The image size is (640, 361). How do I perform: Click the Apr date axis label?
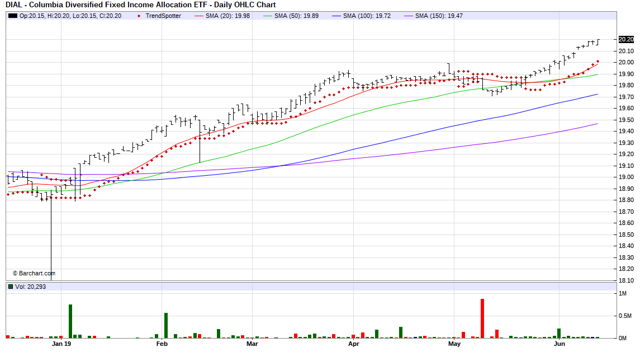353,344
